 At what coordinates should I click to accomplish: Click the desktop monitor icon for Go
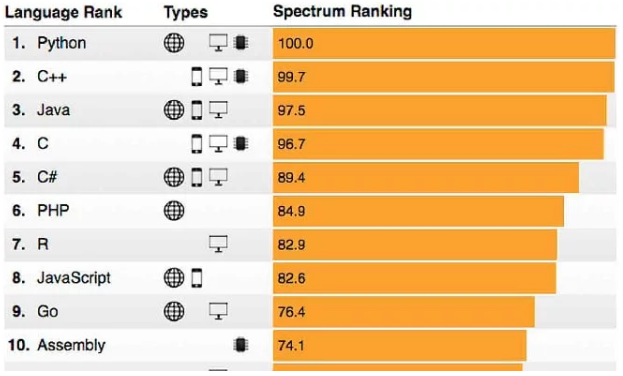click(219, 311)
